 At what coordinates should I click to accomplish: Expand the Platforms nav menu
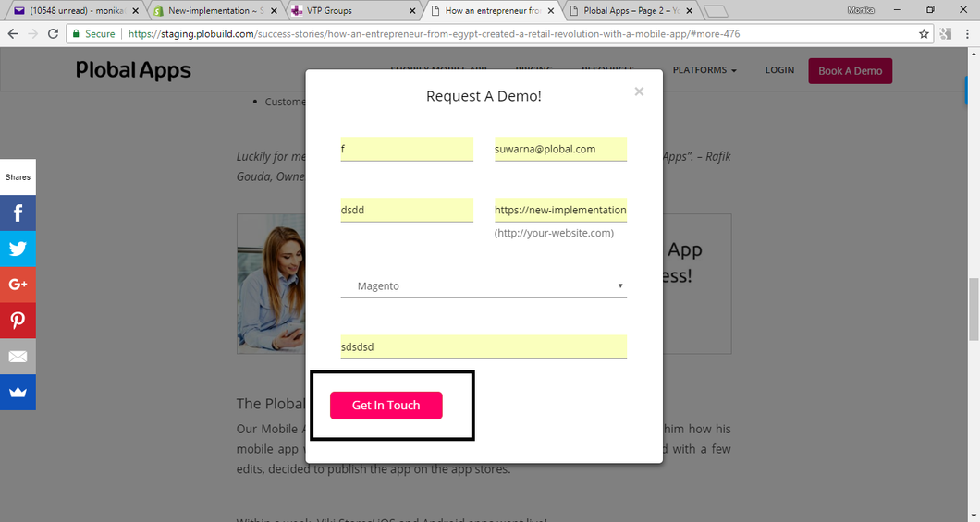coord(704,70)
